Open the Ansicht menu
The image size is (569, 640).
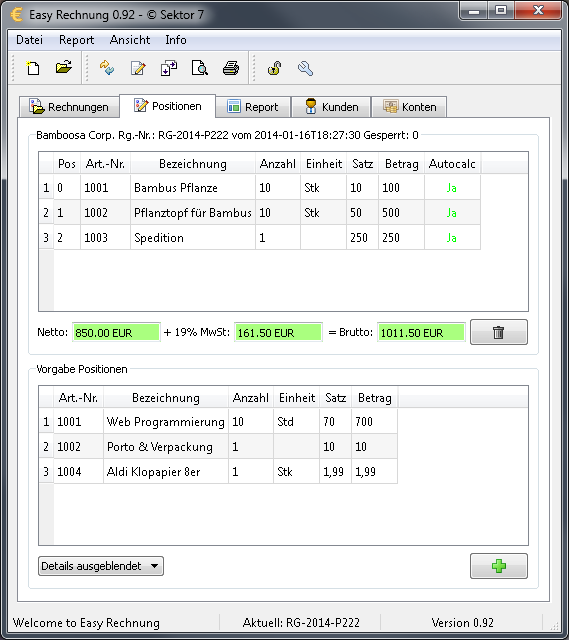click(130, 40)
